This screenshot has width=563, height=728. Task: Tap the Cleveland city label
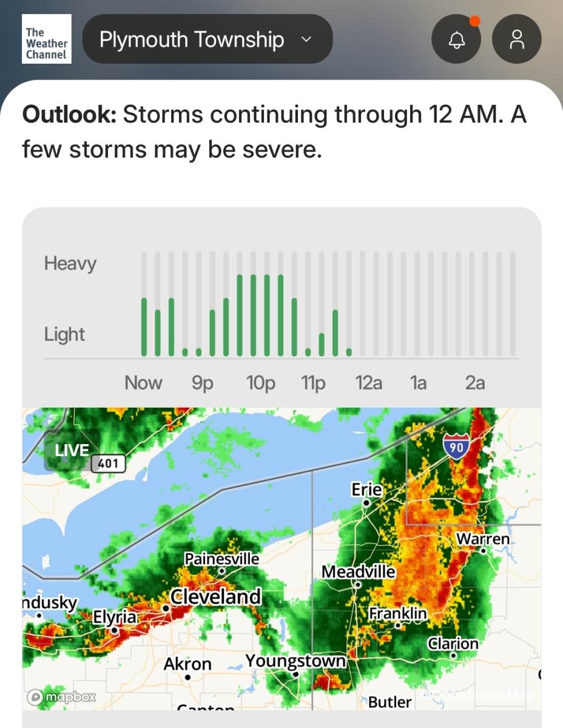click(x=215, y=597)
